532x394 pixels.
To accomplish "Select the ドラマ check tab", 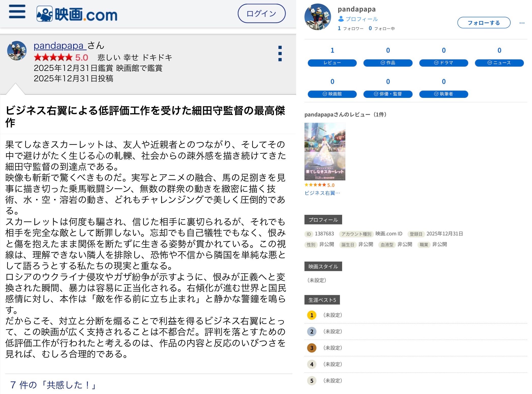I will coord(443,63).
